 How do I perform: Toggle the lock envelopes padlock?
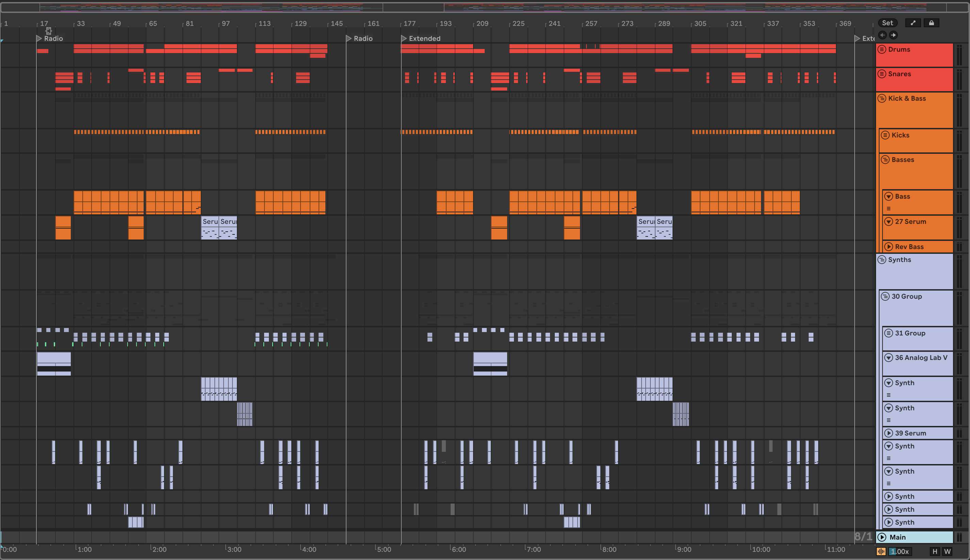[932, 23]
